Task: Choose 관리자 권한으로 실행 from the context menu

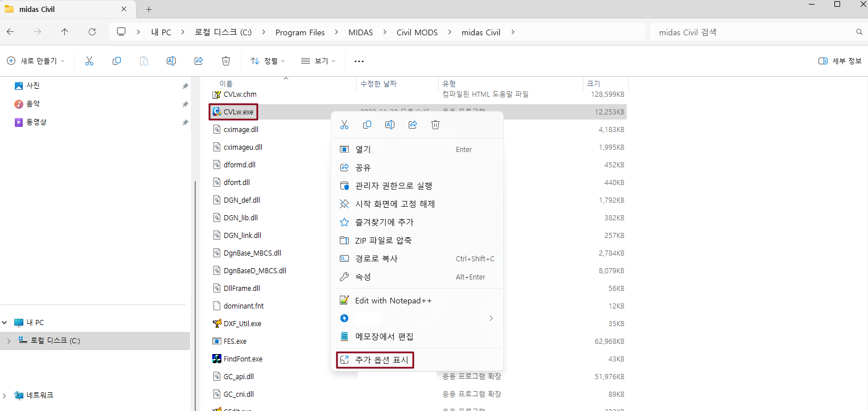Action: (x=417, y=186)
